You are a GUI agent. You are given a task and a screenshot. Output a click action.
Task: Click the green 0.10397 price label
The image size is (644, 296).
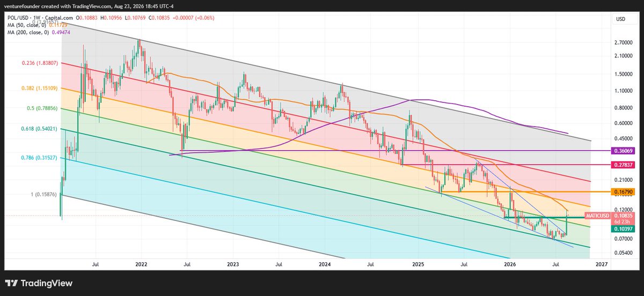pos(624,228)
